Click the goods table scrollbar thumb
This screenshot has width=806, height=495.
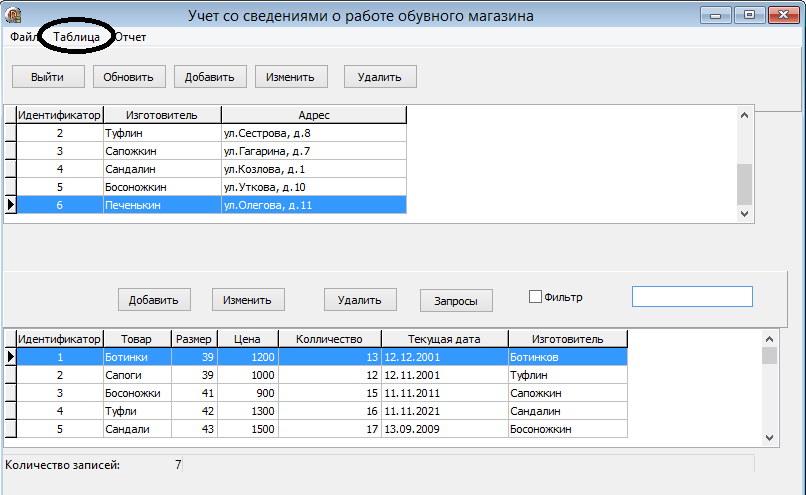(769, 355)
